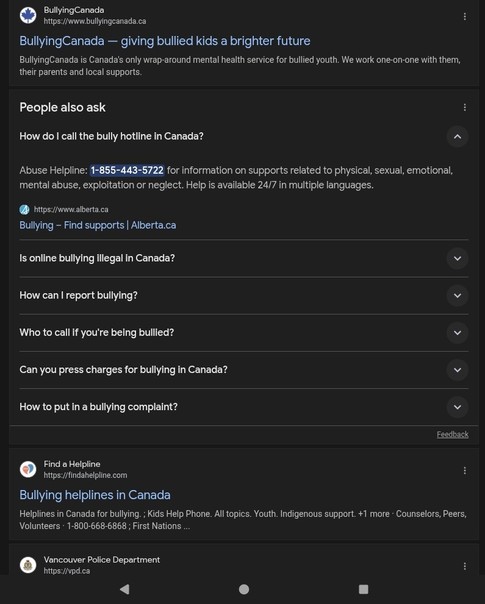Tap Find a Helpline site favicon
This screenshot has height=604, width=485.
pyautogui.click(x=28, y=469)
